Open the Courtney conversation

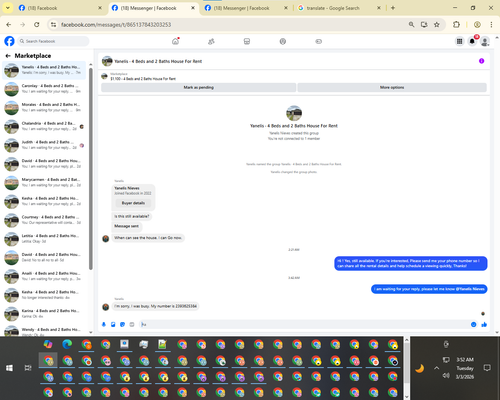[x=44, y=220]
